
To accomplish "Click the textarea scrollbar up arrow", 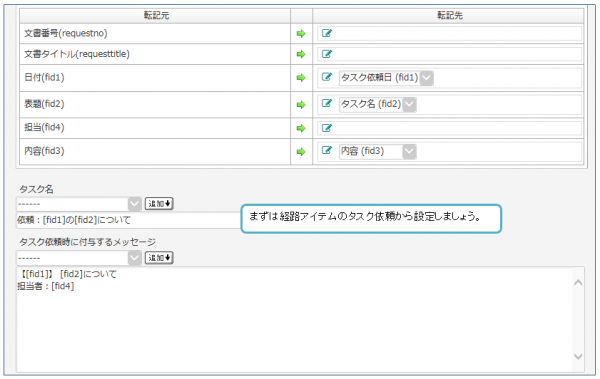I will tap(578, 283).
